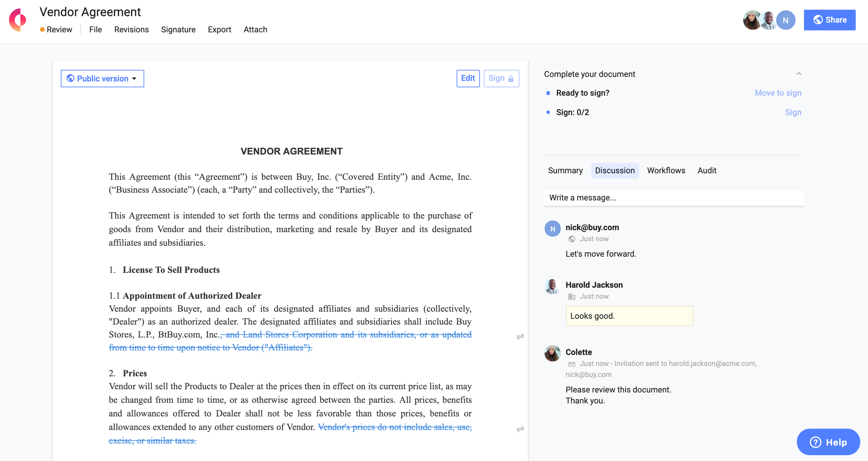Click the N user avatar in the header

pos(786,20)
